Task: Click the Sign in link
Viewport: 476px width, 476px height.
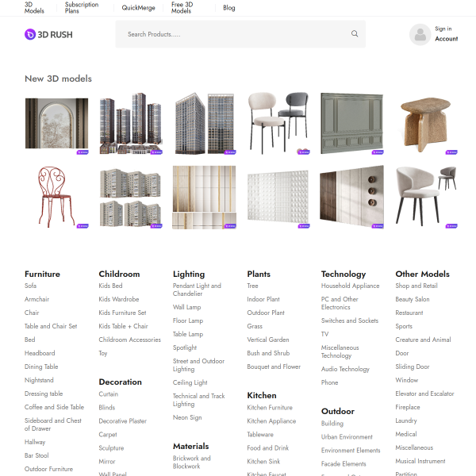Action: coord(443,29)
